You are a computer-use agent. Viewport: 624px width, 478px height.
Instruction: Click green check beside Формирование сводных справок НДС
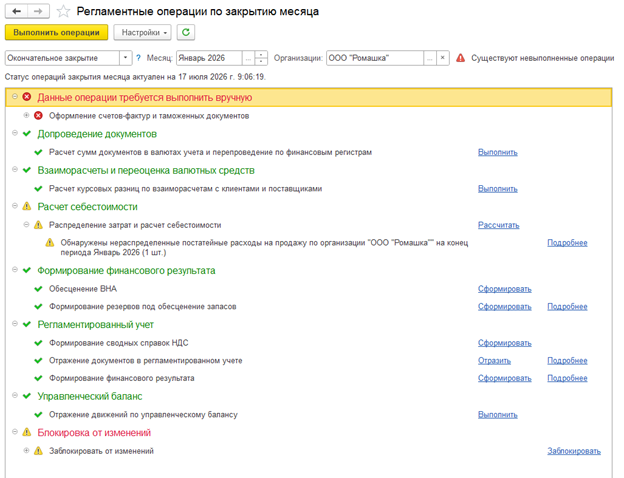[x=38, y=343]
